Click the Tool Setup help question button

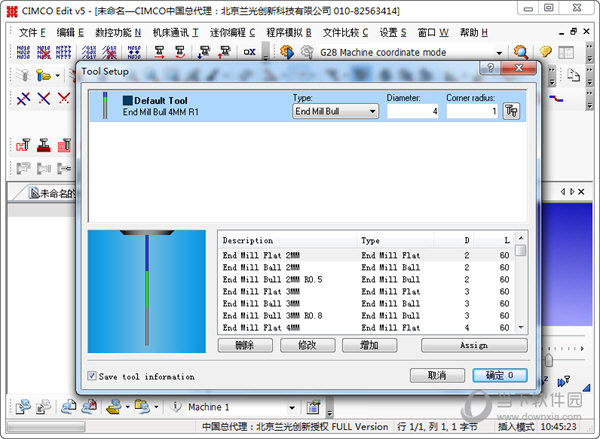coord(490,68)
